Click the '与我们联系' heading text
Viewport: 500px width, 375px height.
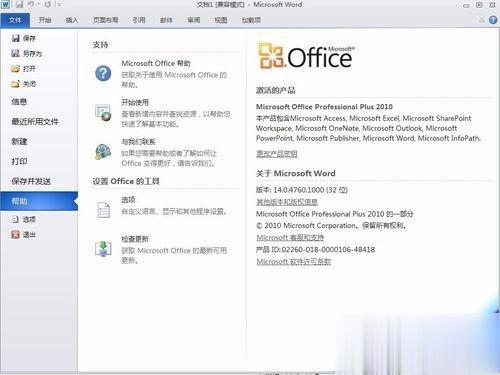pyautogui.click(x=138, y=142)
